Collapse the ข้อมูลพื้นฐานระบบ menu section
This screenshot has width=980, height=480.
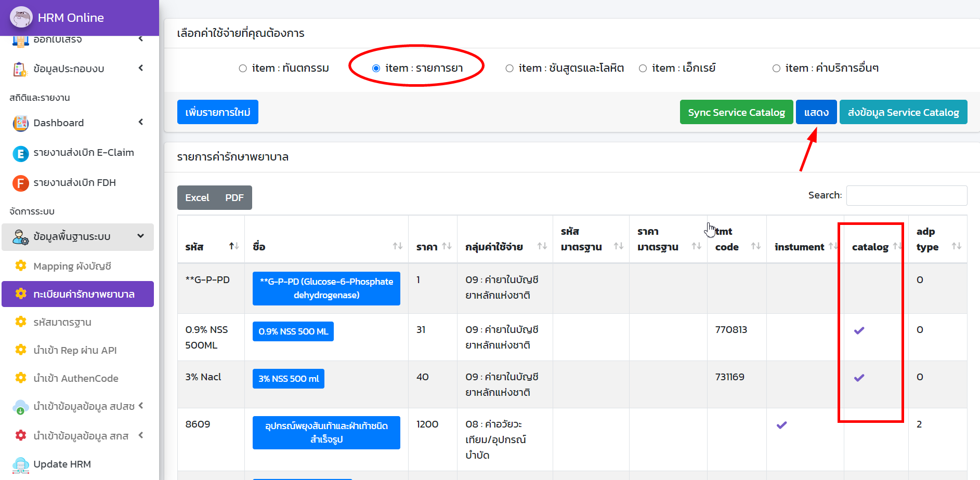coord(140,236)
